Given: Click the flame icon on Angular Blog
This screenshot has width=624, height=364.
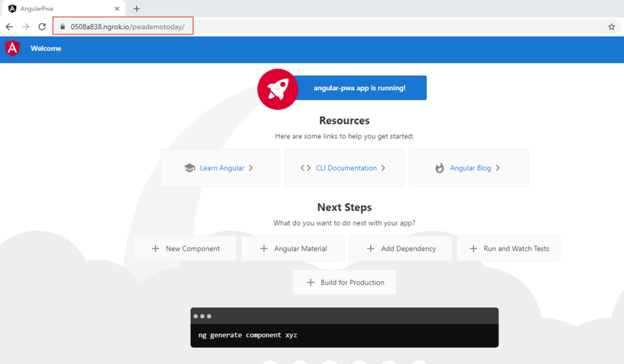Looking at the screenshot, I should 439,168.
